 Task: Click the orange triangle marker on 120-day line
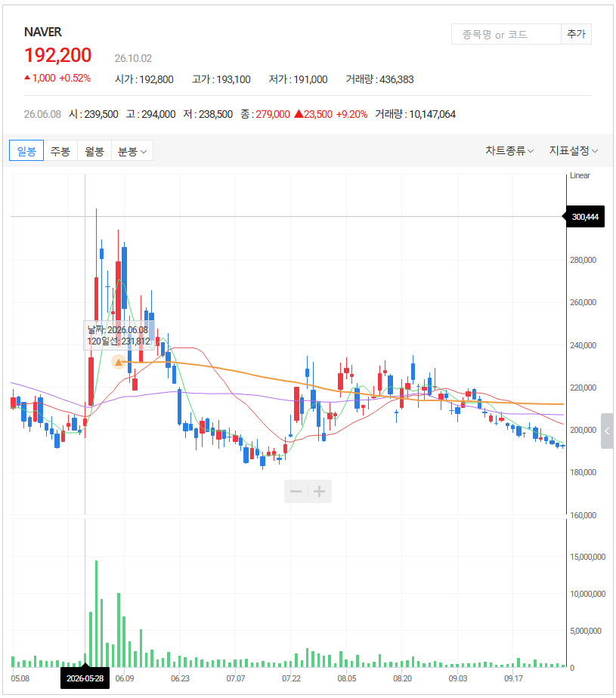[x=119, y=363]
